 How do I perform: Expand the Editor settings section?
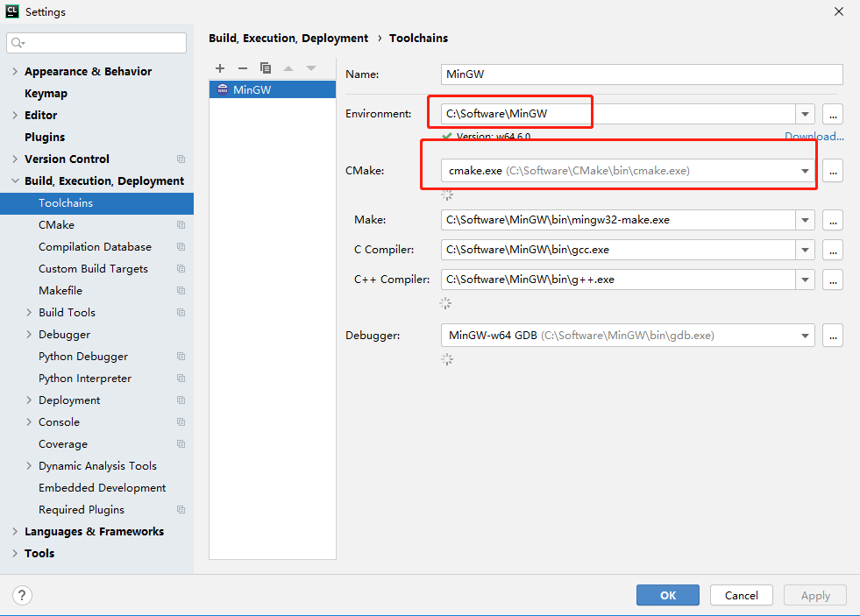click(x=15, y=115)
